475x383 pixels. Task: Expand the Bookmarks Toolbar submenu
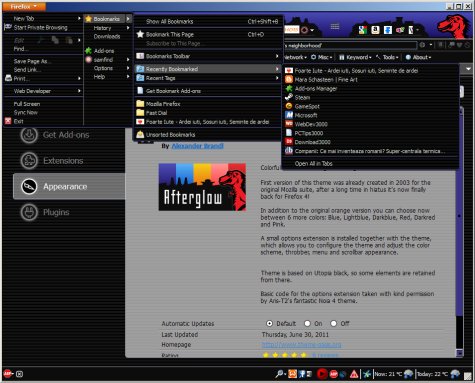tap(208, 56)
